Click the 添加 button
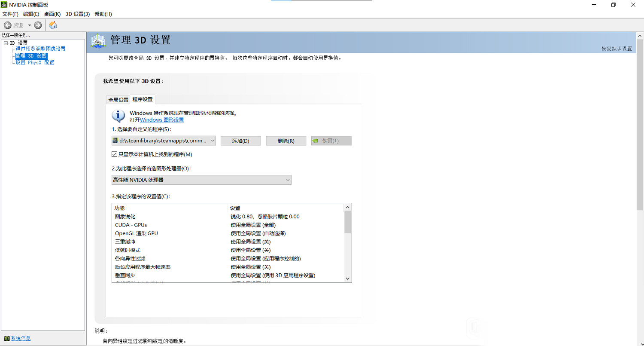The image size is (644, 346). (x=240, y=141)
